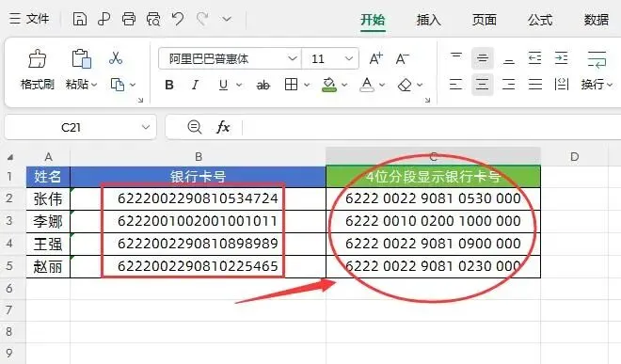Expand the quick access toolbar chevron
Screen dimensions: 621x364
tap(227, 19)
